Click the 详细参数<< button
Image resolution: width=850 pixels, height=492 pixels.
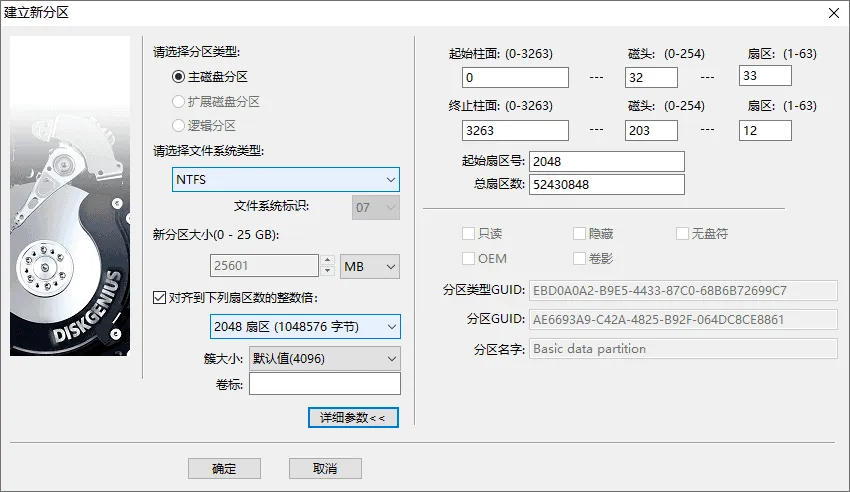(x=353, y=418)
